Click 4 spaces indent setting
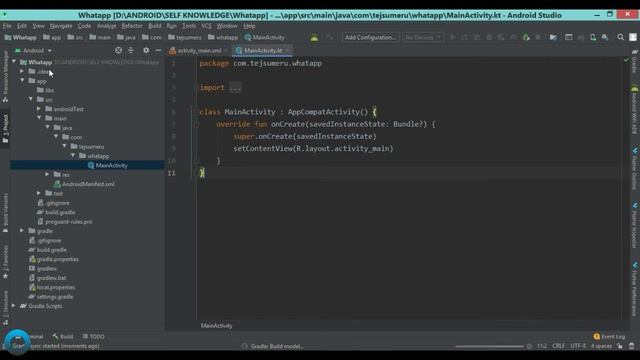Viewport: 640px width, 360px height. point(601,346)
